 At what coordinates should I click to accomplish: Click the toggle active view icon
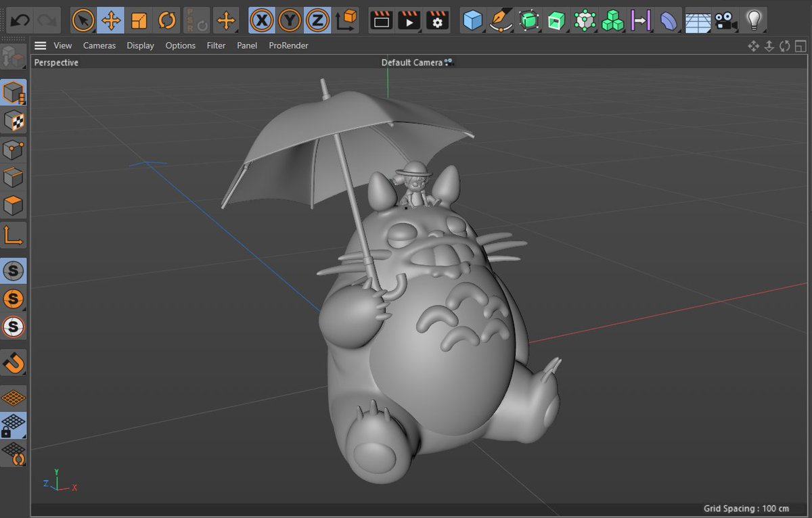point(800,46)
